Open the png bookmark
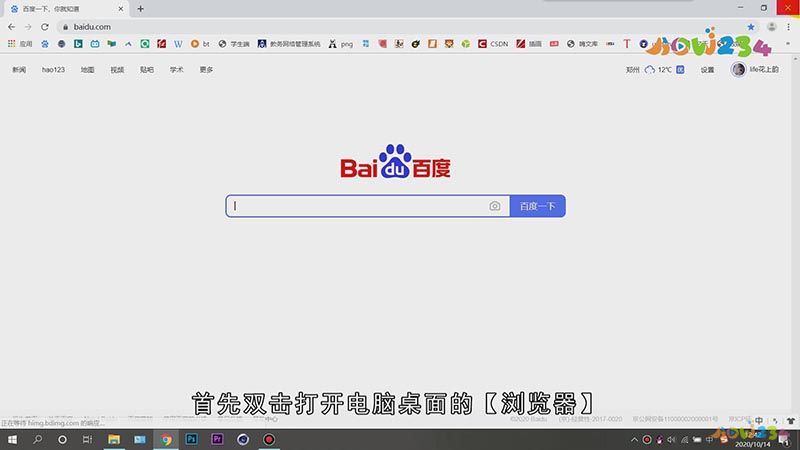The image size is (800, 450). [341, 44]
